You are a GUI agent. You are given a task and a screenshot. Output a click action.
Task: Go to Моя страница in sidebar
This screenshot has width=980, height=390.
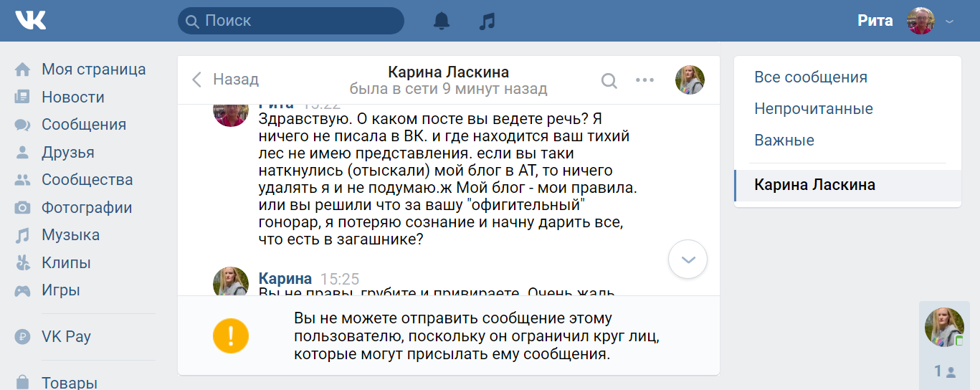(93, 70)
